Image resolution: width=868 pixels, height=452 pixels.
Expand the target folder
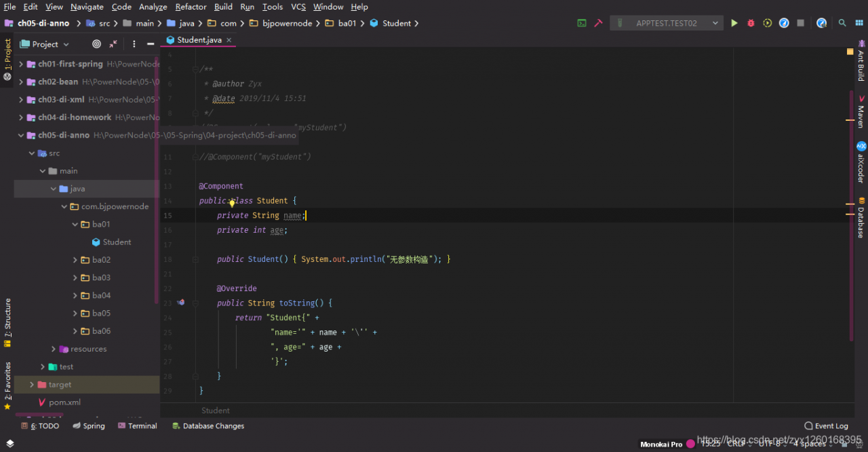(31, 384)
